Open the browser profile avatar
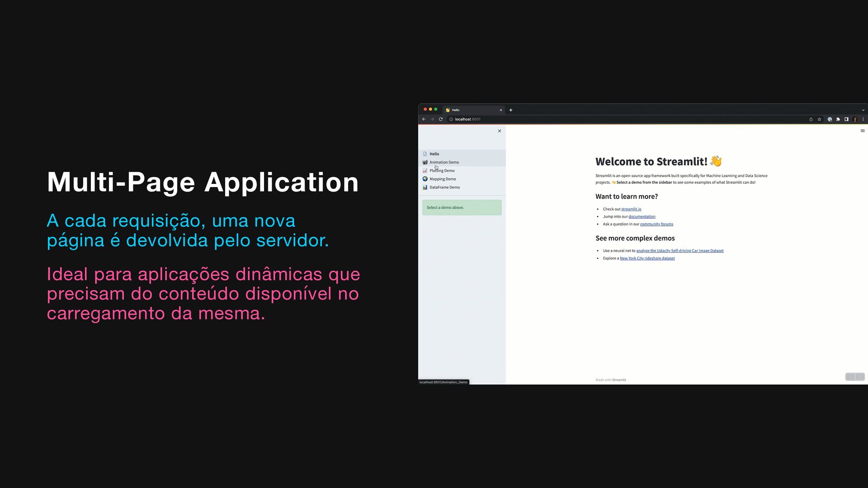The width and height of the screenshot is (868, 488). (x=855, y=119)
